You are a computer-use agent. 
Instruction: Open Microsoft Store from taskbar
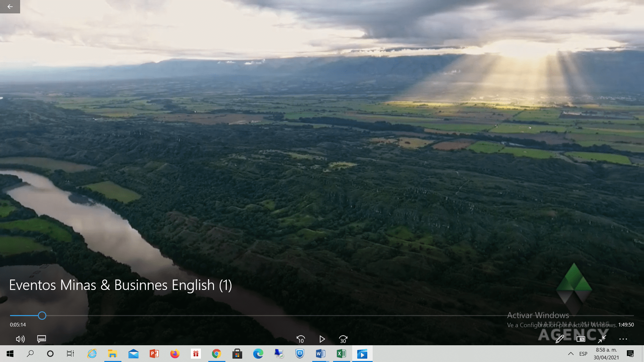tap(237, 354)
